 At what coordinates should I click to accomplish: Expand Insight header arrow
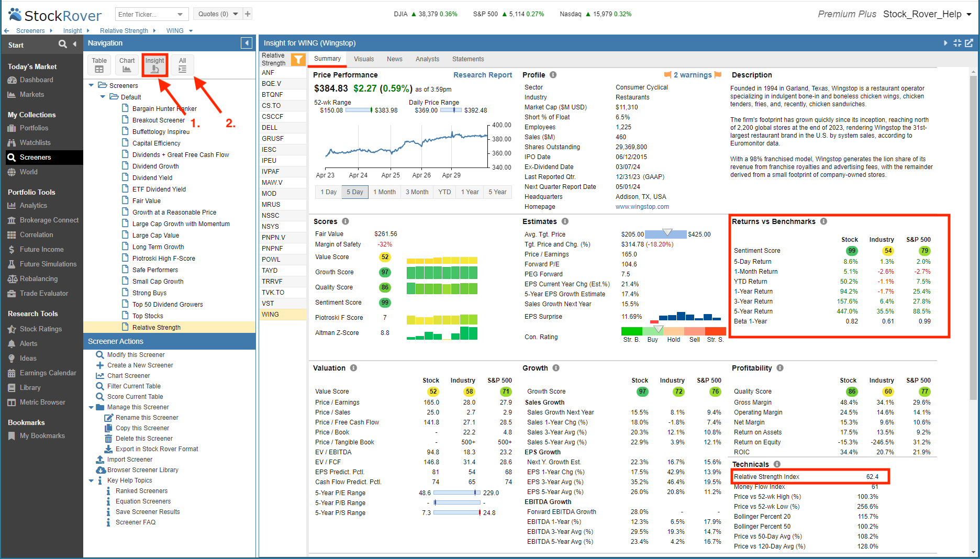coord(945,43)
